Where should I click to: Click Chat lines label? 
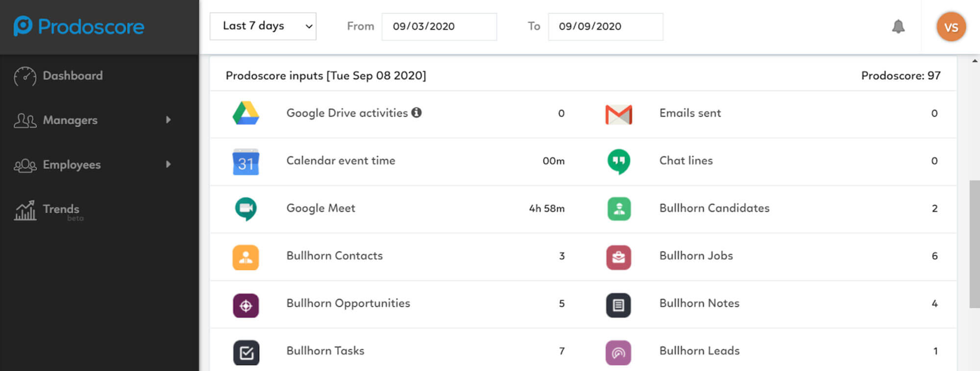[x=686, y=160]
